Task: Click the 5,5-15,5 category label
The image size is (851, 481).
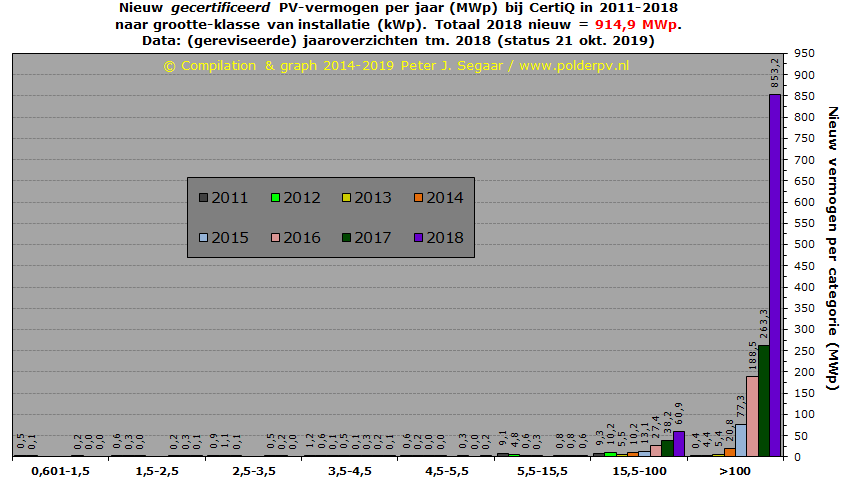Action: point(542,471)
